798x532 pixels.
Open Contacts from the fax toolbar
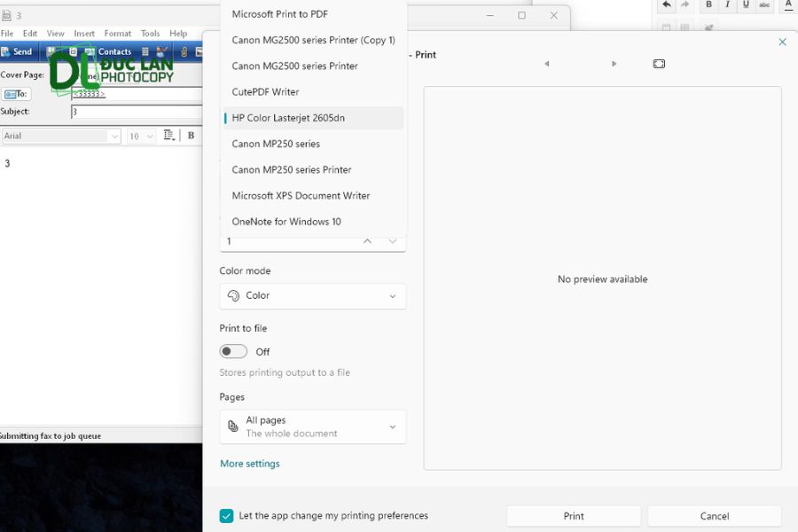click(109, 51)
